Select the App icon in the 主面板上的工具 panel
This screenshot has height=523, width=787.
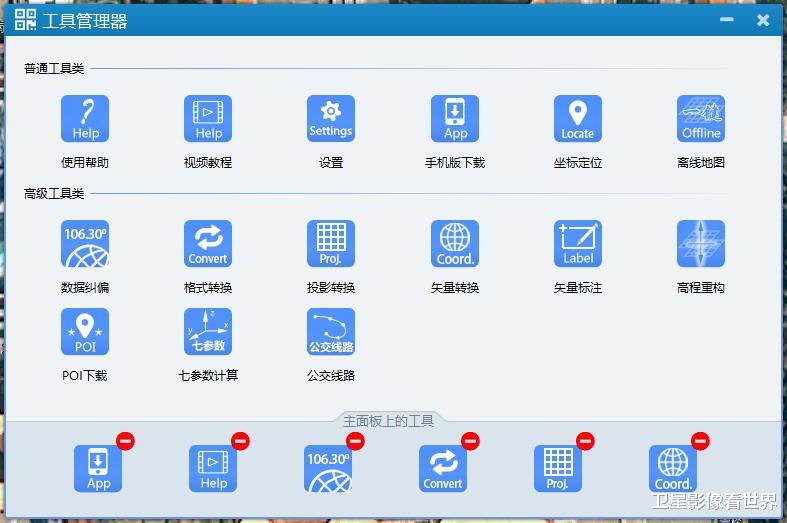pyautogui.click(x=98, y=468)
